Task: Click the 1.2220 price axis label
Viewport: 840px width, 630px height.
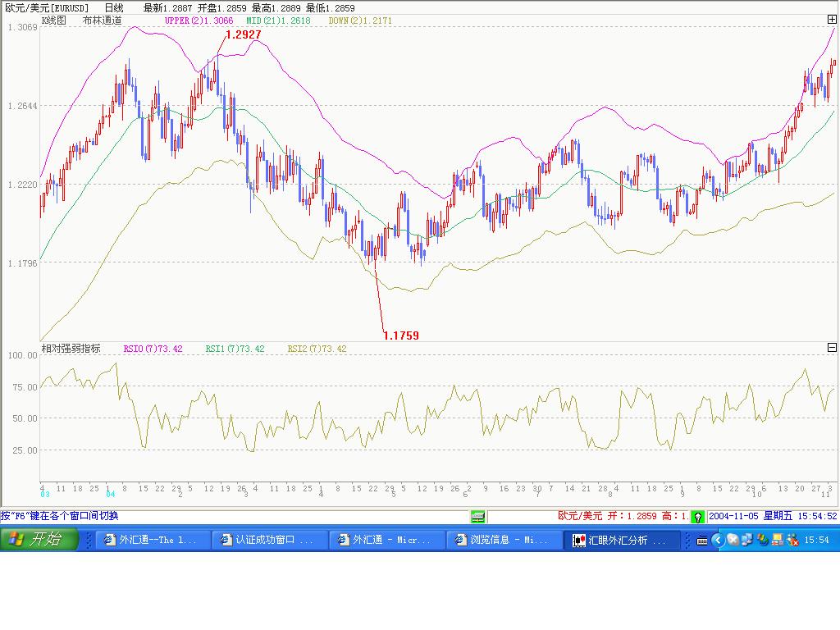Action: pyautogui.click(x=23, y=185)
